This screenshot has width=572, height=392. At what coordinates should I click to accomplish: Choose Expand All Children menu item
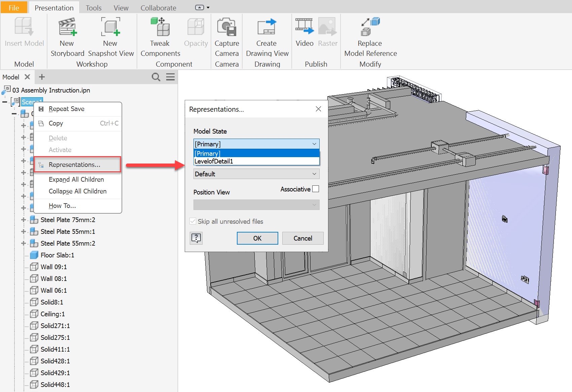pos(76,179)
